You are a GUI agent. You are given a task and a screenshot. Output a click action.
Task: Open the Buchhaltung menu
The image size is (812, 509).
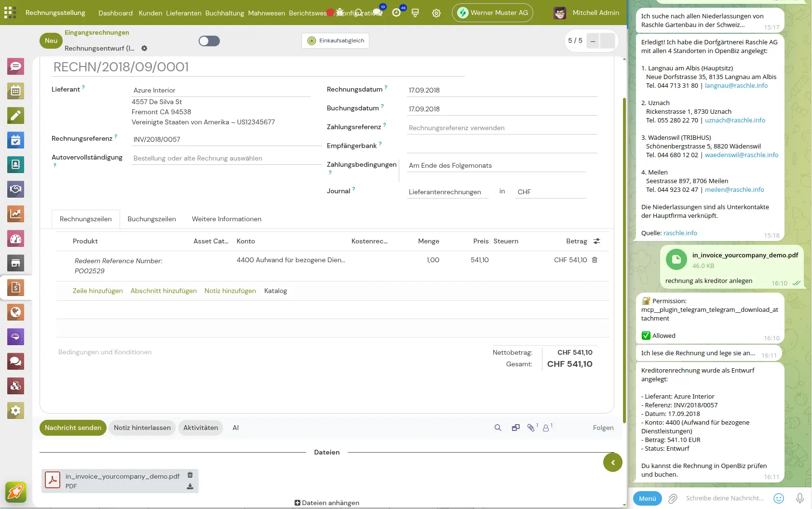(224, 13)
